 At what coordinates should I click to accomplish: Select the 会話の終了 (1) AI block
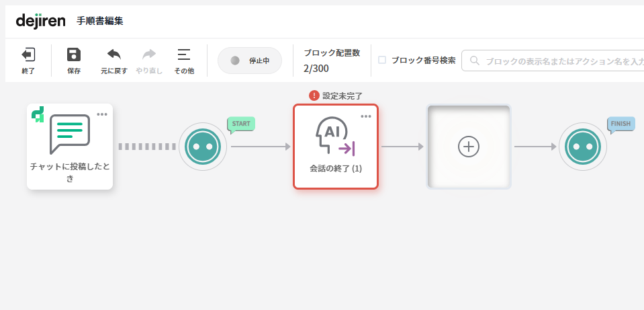335,147
